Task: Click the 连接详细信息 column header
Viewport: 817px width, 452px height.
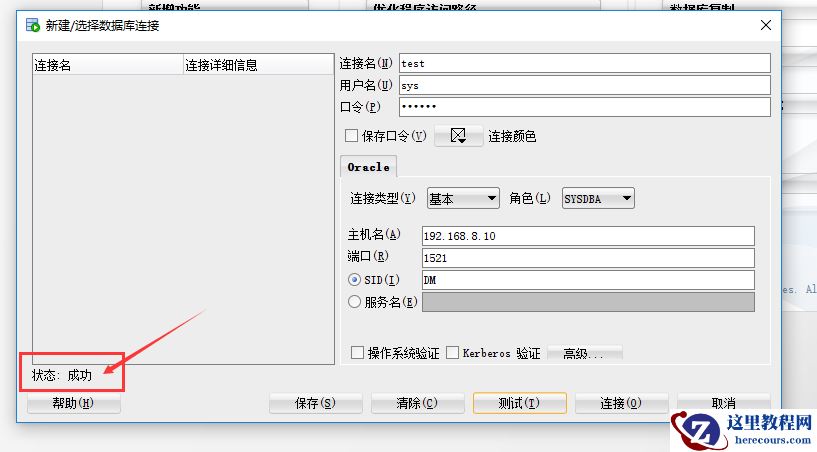Action: coord(258,65)
